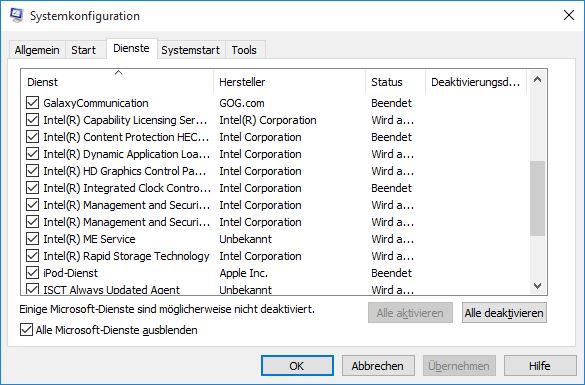Sort list by Hersteller column

point(290,82)
